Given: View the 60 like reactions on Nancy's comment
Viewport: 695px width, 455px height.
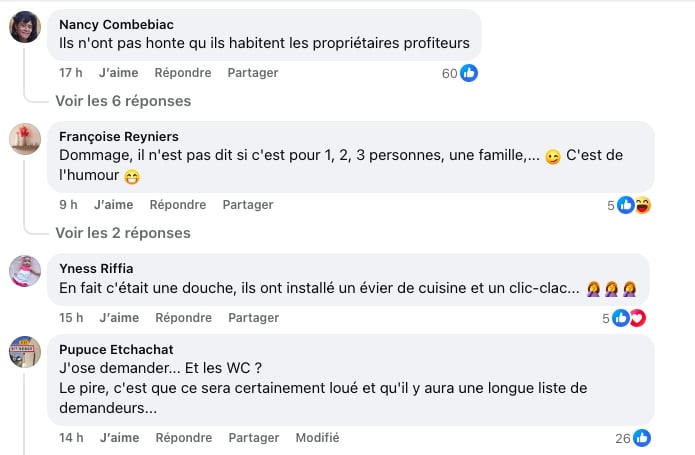Looking at the screenshot, I should pos(460,73).
